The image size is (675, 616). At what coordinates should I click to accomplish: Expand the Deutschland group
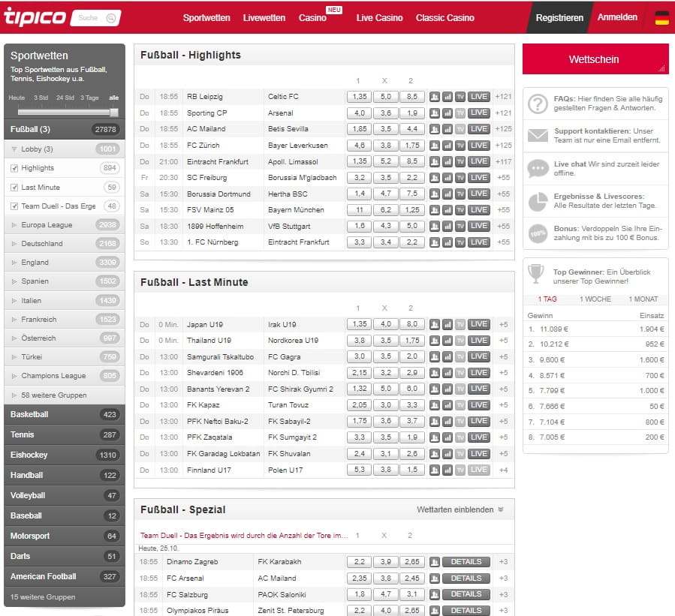pyautogui.click(x=14, y=244)
